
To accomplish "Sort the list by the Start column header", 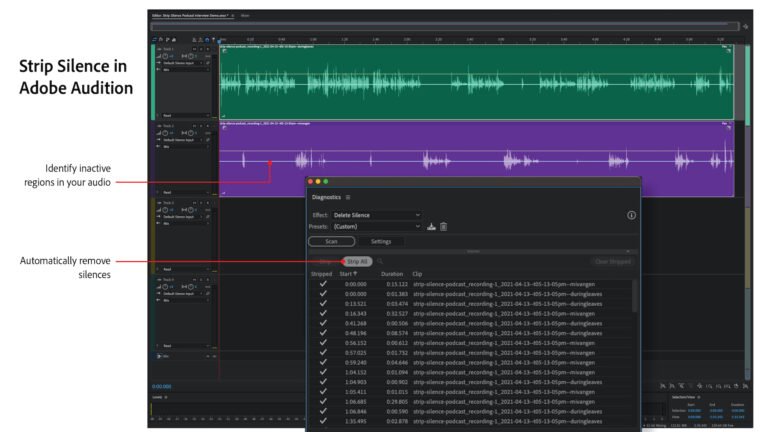I will [x=348, y=274].
